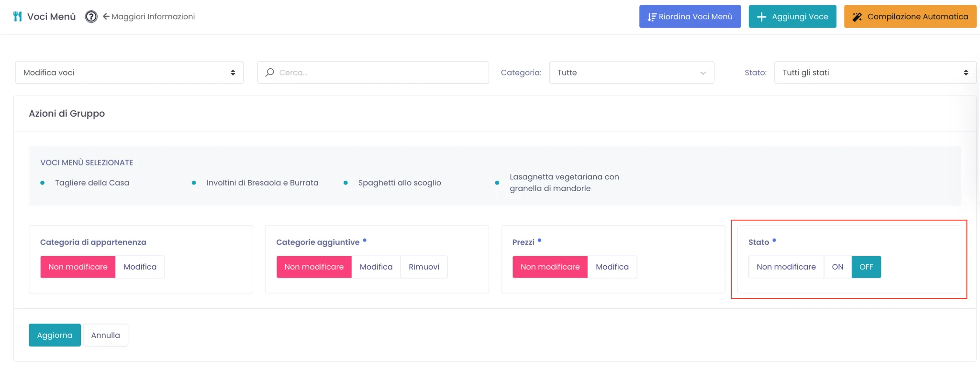Viewport: 980px width, 369px height.
Task: Open the question mark help icon
Action: point(91,17)
